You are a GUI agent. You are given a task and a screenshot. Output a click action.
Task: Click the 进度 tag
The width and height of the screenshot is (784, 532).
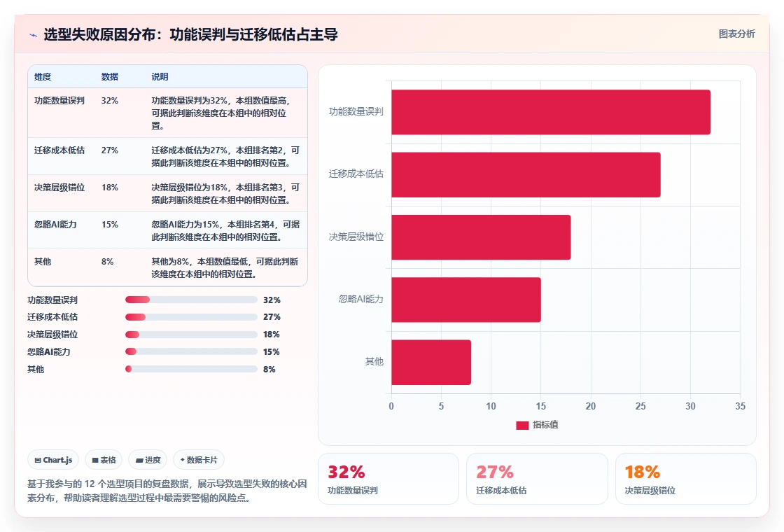(148, 460)
